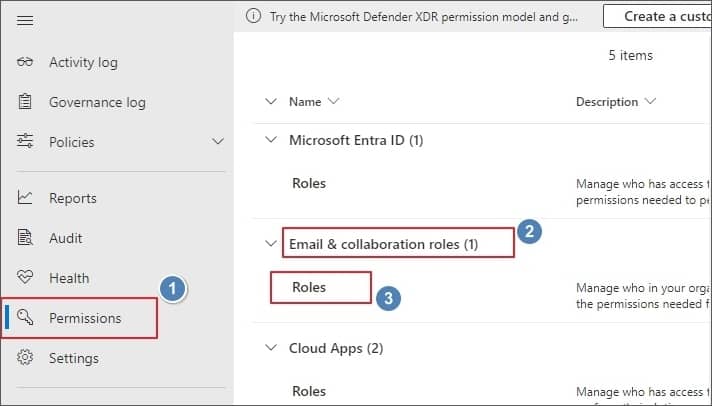Viewport: 712px width, 406px height.
Task: Expand the Policies submenu chevron
Action: click(218, 142)
